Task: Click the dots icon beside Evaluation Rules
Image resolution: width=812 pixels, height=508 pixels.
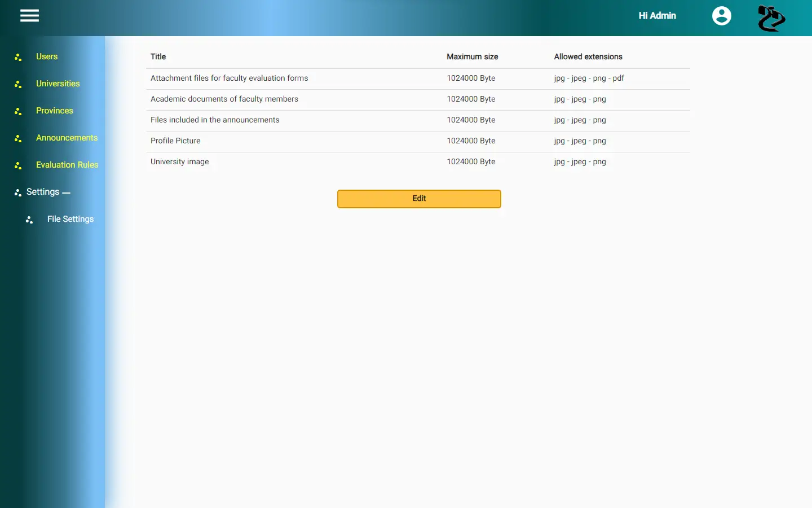Action: tap(18, 165)
